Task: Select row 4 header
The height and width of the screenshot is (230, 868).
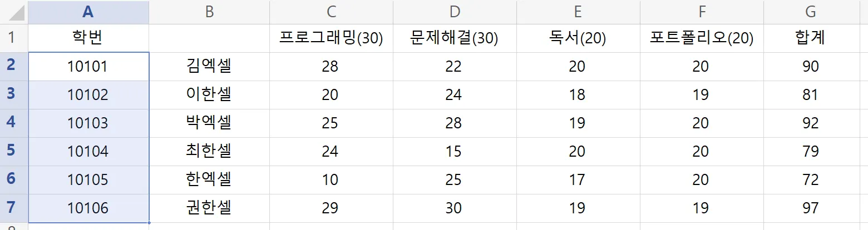Action: tap(13, 123)
